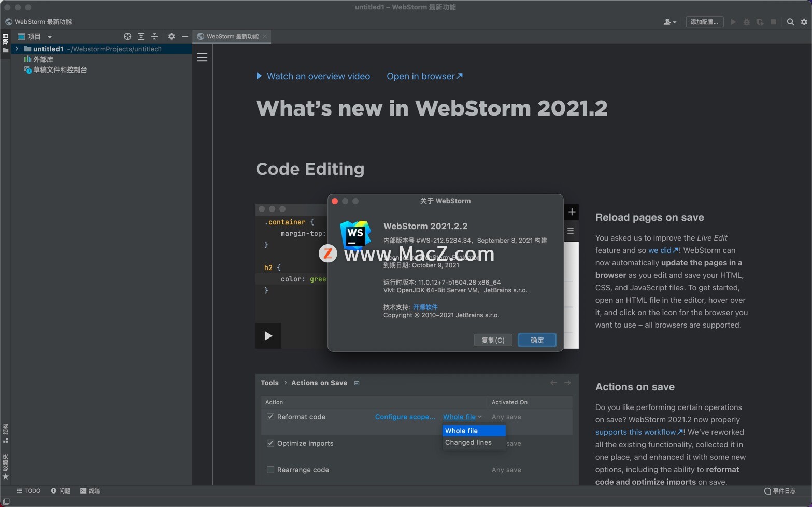Click Watch an overview video link

[x=313, y=76]
